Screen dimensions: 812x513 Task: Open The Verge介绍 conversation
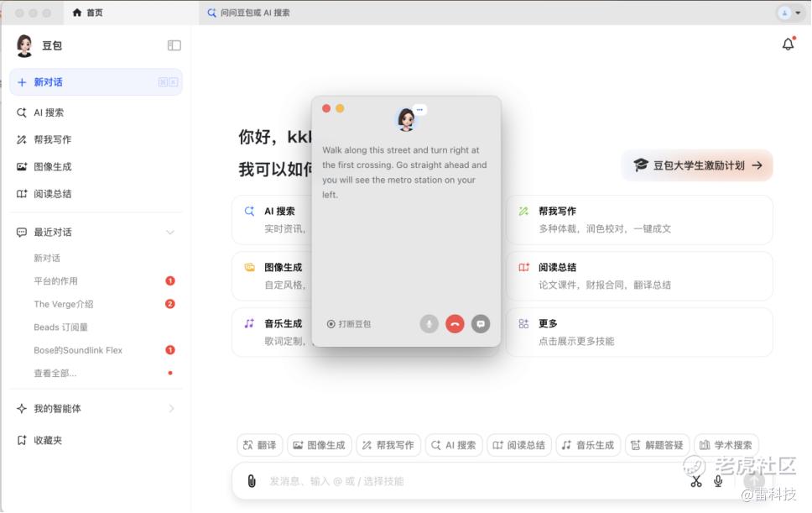point(63,304)
